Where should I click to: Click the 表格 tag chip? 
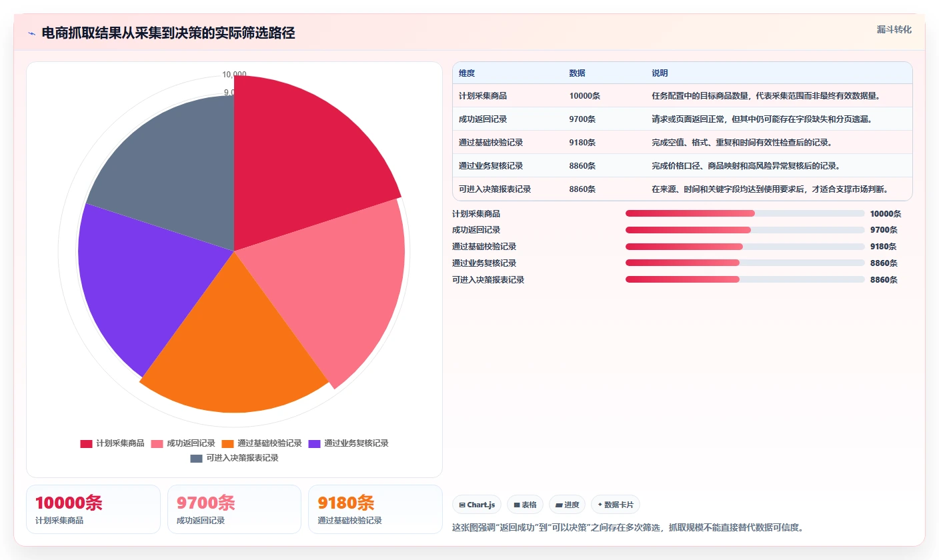[x=526, y=505]
